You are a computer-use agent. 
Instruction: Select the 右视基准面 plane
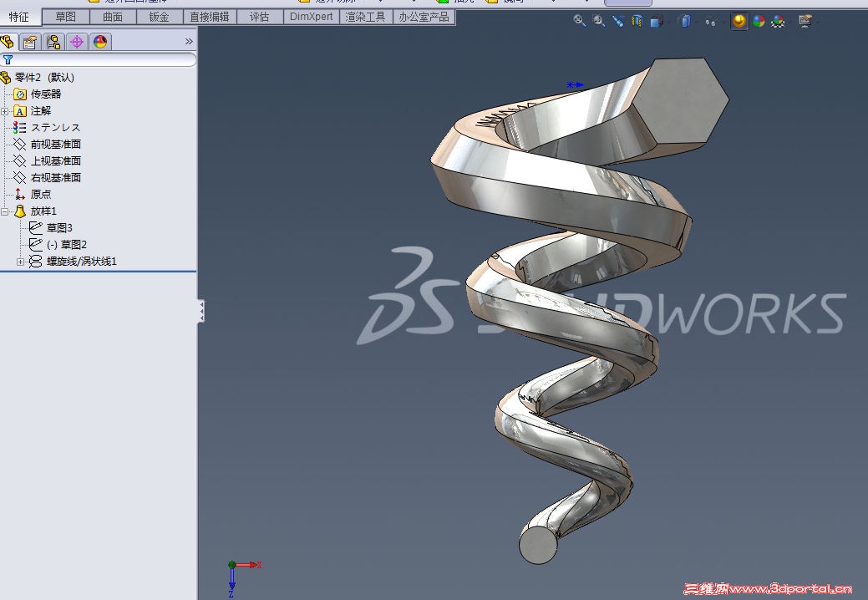coord(56,177)
